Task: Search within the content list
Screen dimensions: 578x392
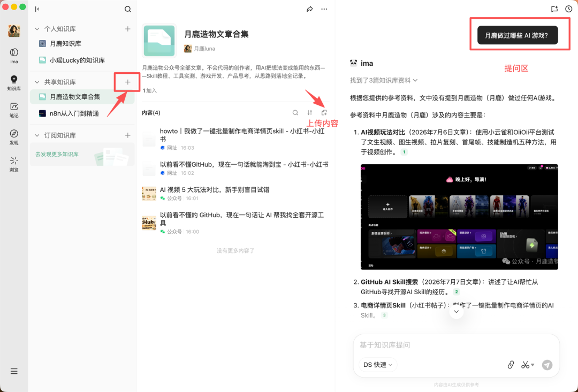Action: tap(295, 113)
